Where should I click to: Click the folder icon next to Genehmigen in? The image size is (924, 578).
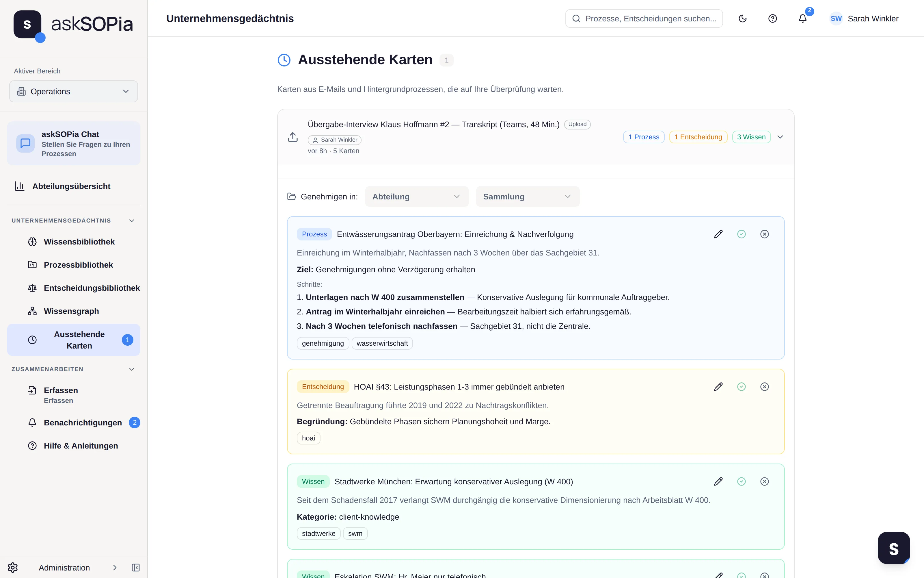(291, 197)
